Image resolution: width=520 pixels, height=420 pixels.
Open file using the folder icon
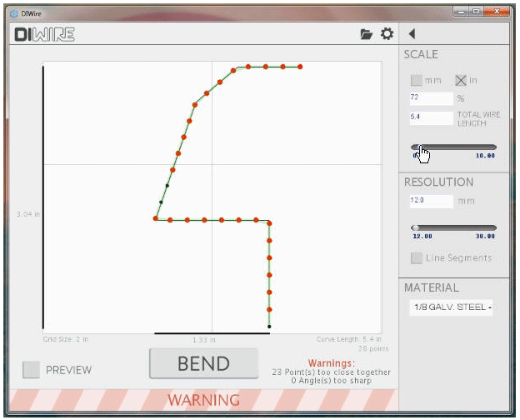(366, 34)
